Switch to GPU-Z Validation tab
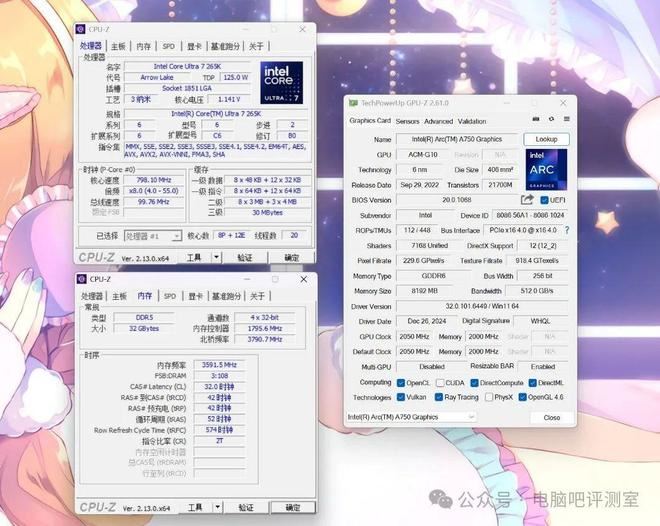Screen dimensions: 660x526 point(472,121)
